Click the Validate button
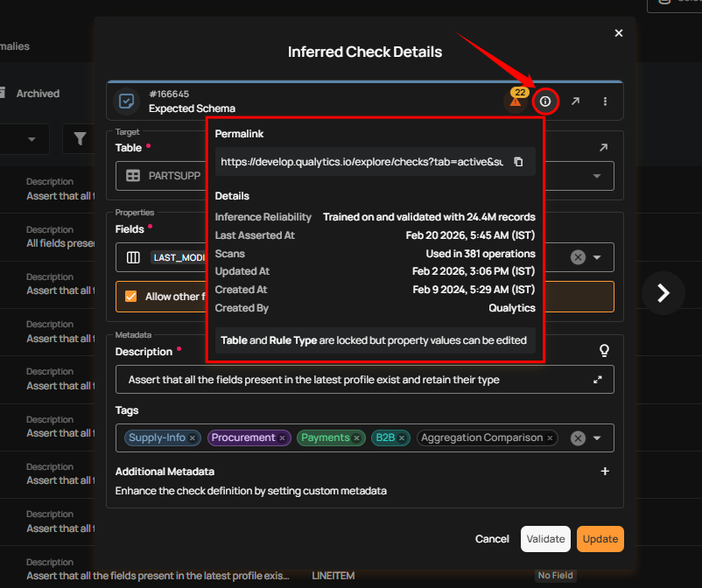The height and width of the screenshot is (588, 702). click(x=545, y=539)
